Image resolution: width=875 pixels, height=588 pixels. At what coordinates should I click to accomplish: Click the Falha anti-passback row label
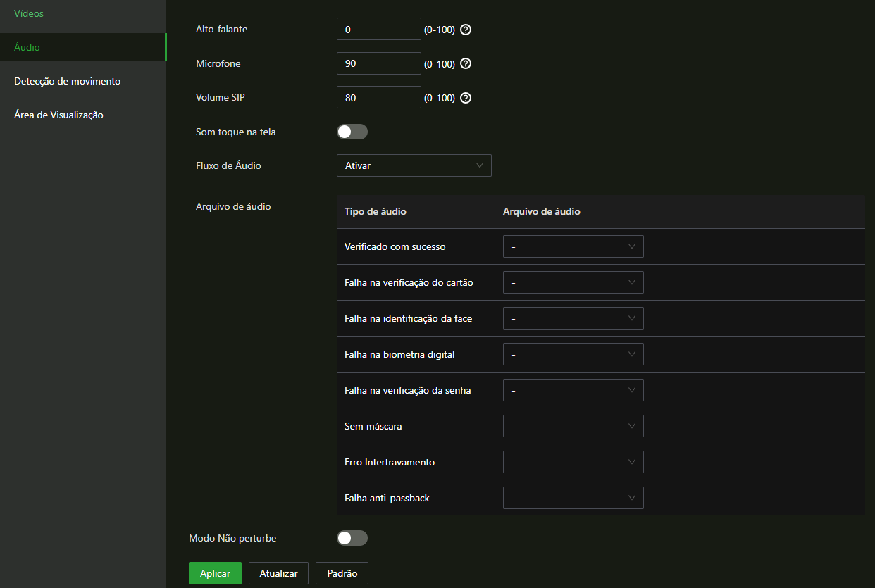point(387,498)
